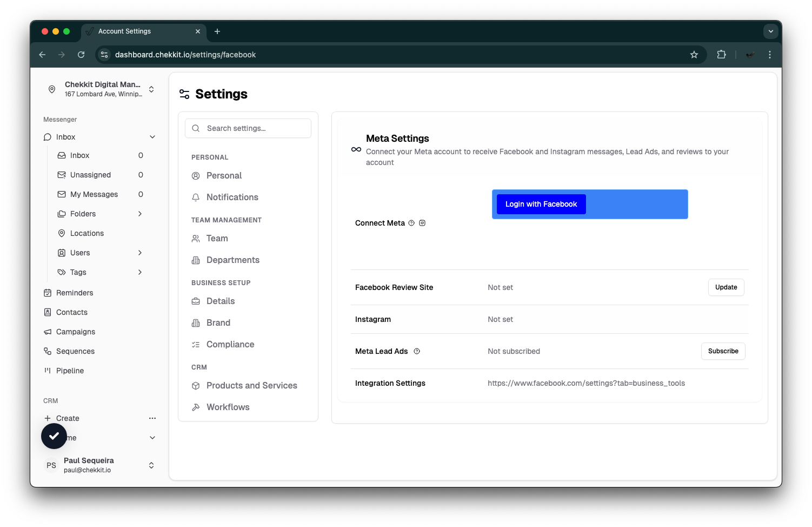812x527 pixels.
Task: Click Login with Facebook button
Action: [541, 204]
